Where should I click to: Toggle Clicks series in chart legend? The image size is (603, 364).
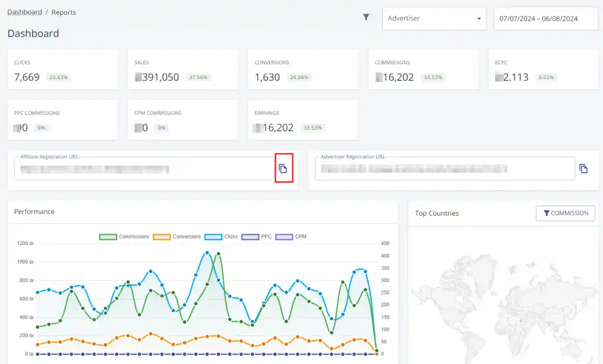coord(221,237)
